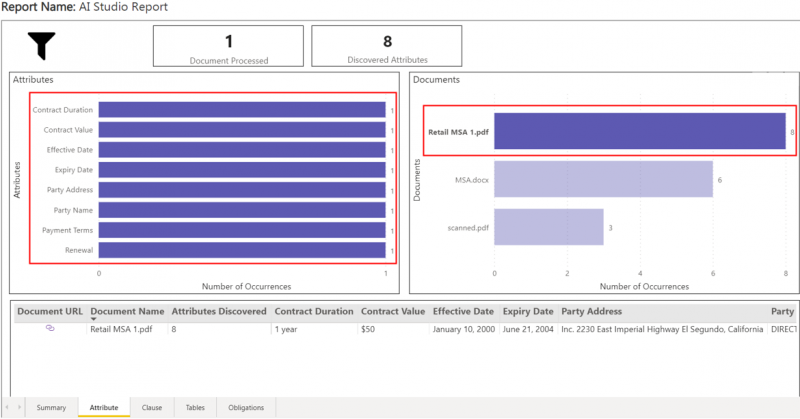Click the funnel filter icon

pos(42,46)
